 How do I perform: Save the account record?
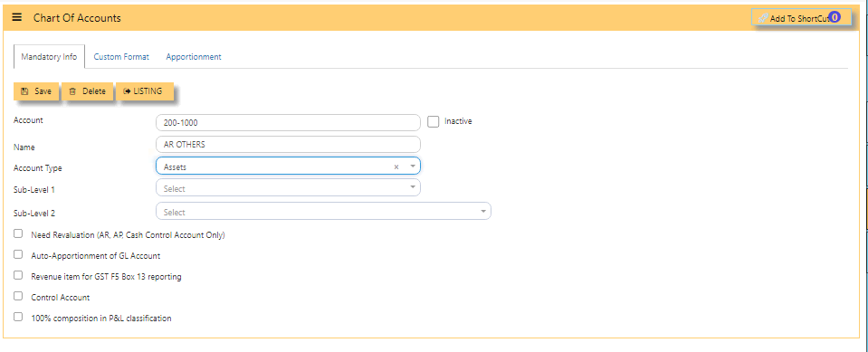tap(36, 91)
